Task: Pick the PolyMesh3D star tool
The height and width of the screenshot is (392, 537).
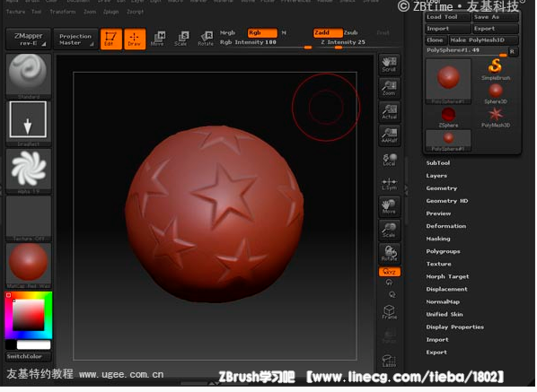Action: (x=495, y=118)
